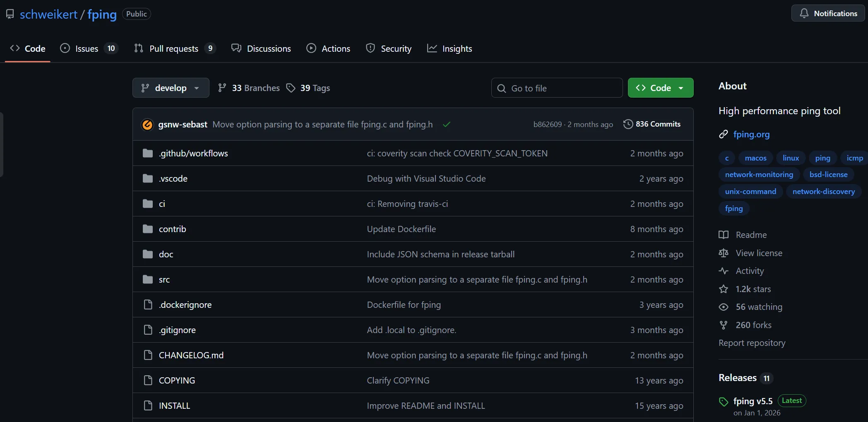Open the Readme book icon link

pyautogui.click(x=724, y=235)
